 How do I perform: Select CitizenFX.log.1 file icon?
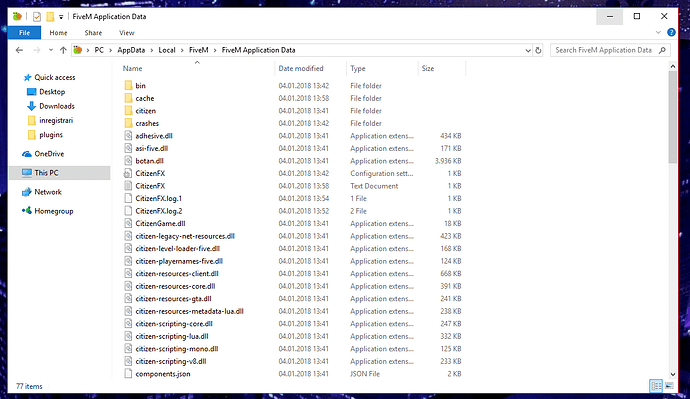pos(128,198)
